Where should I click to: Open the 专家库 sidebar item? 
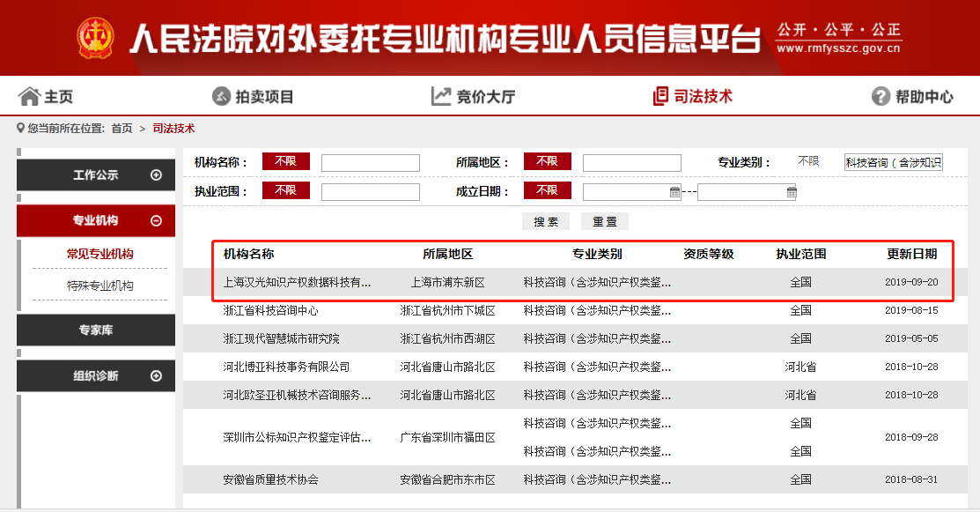point(96,330)
